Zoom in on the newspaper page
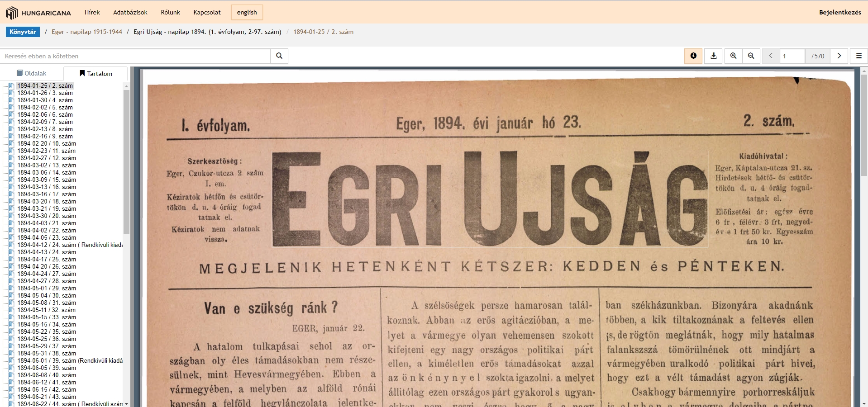The image size is (868, 407). coord(734,56)
